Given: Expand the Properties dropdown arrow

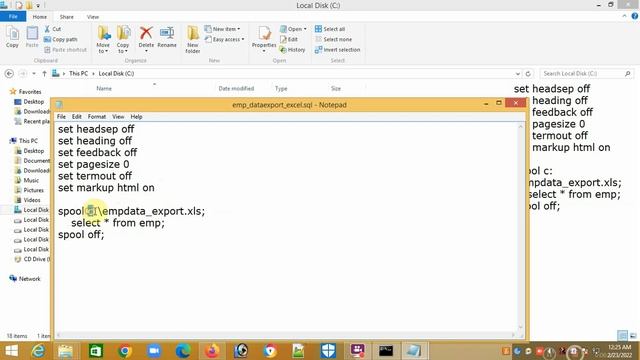Looking at the screenshot, I should (264, 51).
